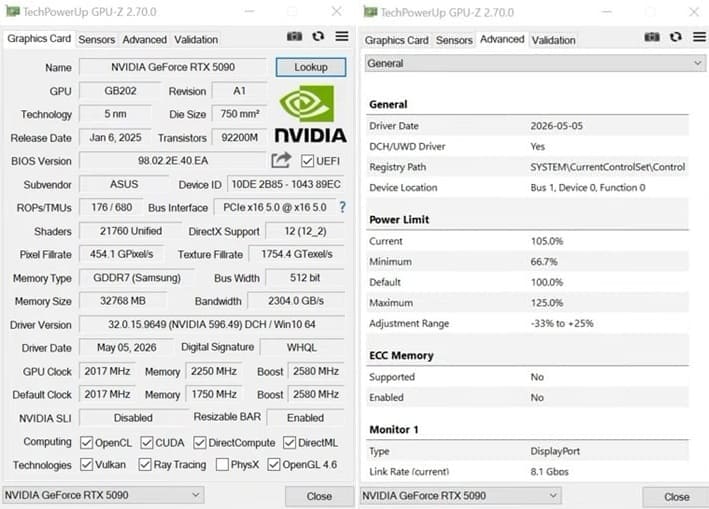Click Shaders field 21760 Unified

(131, 231)
